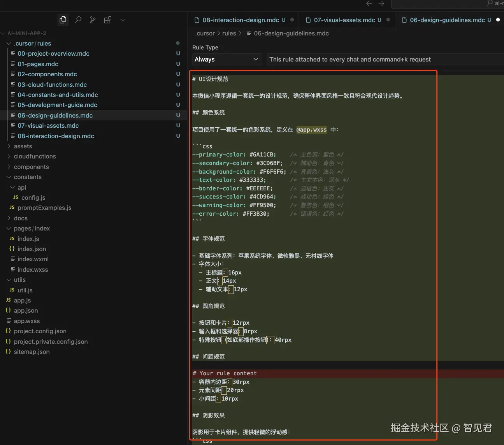Open the Explorer view icon
504x445 pixels.
tap(63, 20)
